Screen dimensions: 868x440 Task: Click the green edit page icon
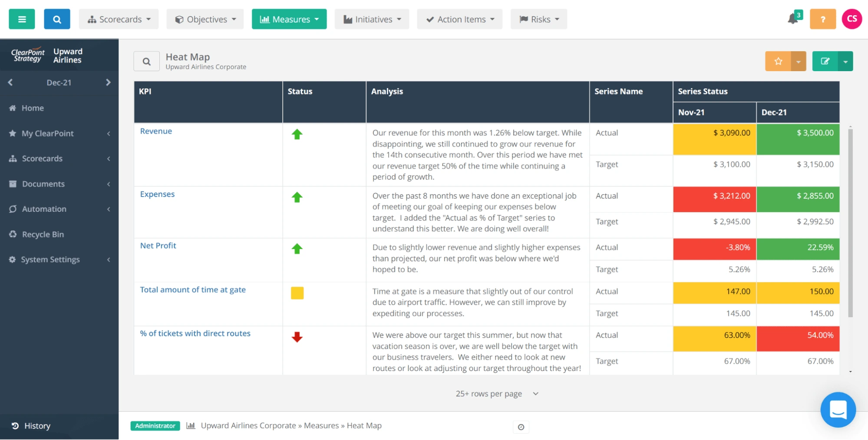point(825,61)
